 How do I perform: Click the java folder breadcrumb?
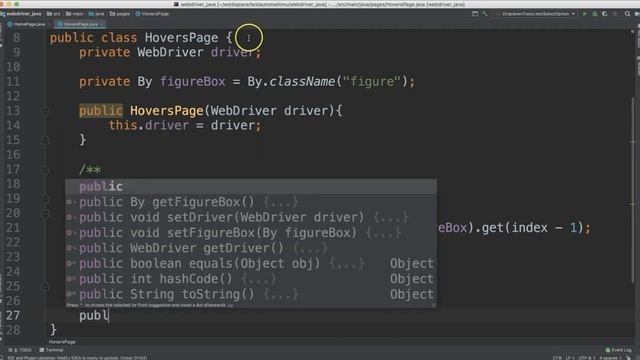97,14
